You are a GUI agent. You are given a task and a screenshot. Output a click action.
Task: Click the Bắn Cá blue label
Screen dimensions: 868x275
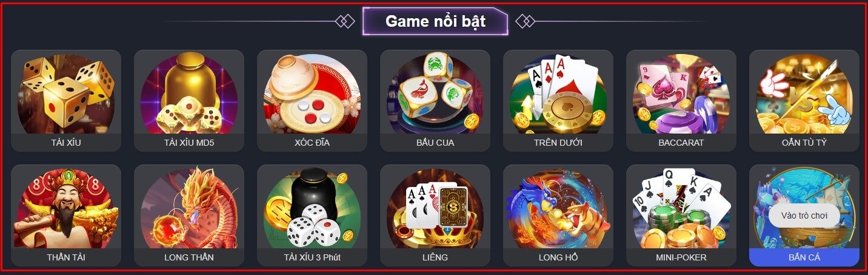(804, 257)
